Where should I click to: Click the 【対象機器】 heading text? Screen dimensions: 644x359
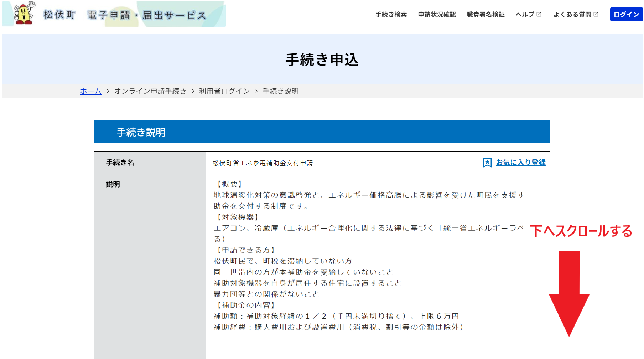(x=238, y=217)
